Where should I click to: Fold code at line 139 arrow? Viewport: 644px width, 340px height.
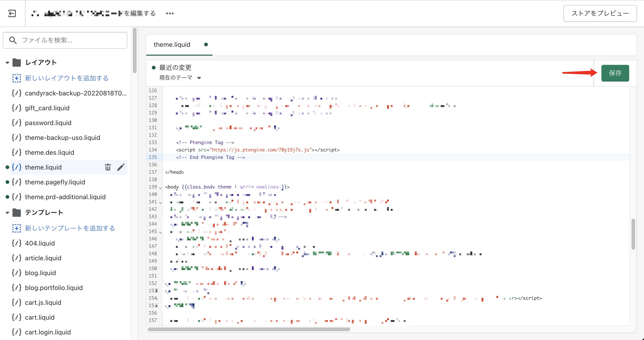[x=160, y=188]
